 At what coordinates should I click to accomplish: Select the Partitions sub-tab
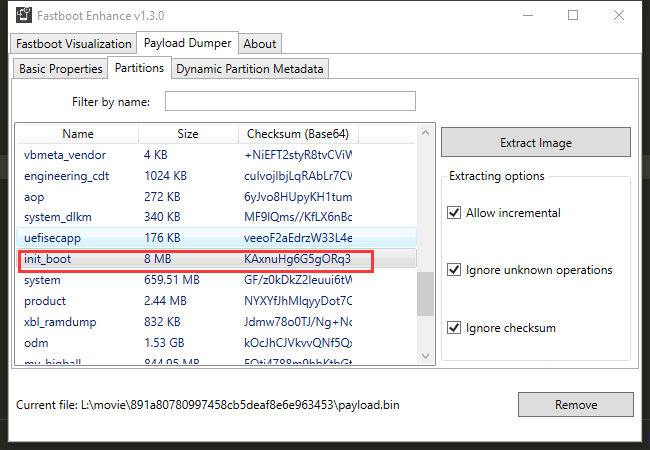[139, 68]
